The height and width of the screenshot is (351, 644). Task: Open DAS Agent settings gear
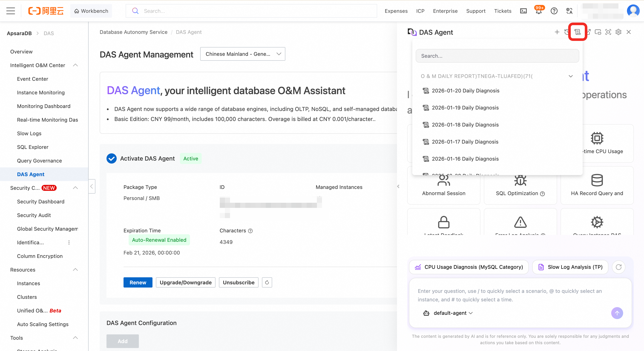tap(618, 32)
